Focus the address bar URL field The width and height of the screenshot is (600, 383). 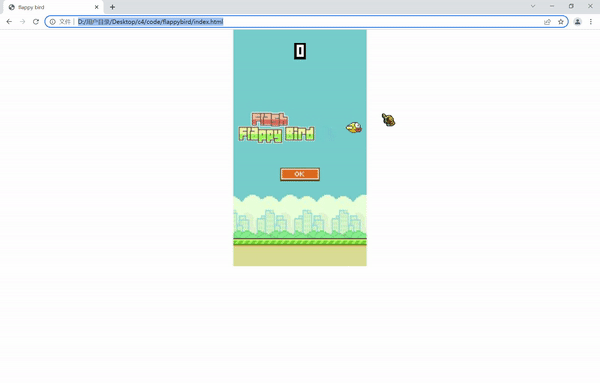click(306, 22)
